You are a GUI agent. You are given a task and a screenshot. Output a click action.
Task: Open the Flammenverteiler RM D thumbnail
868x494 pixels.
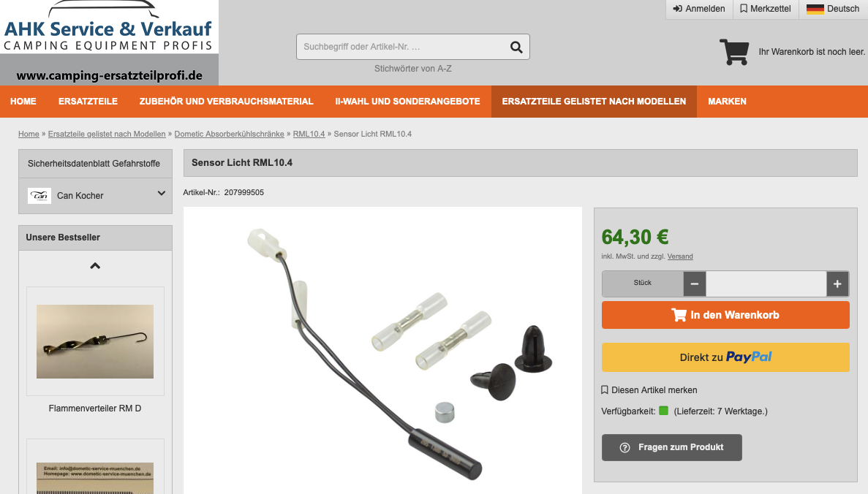tap(95, 341)
